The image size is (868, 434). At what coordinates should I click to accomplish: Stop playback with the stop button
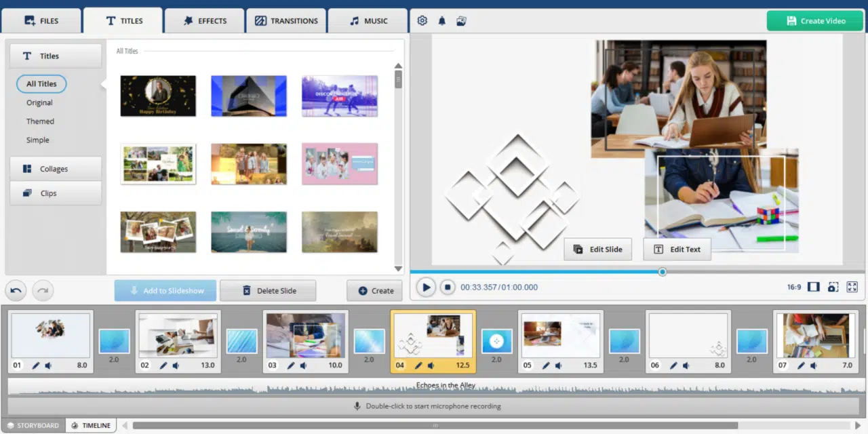click(x=447, y=287)
